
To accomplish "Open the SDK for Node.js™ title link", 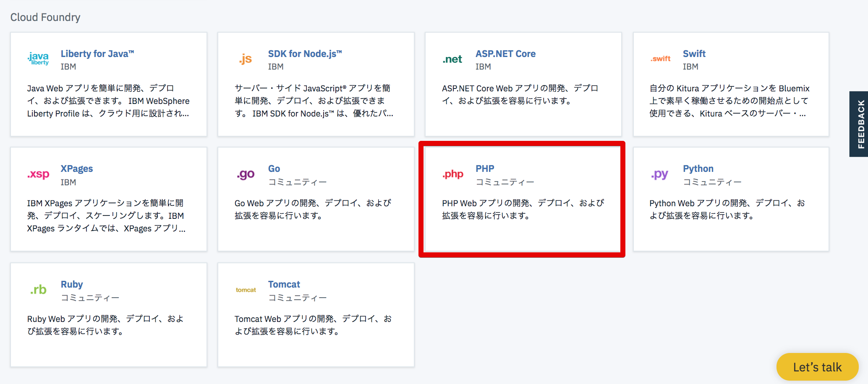I will click(x=305, y=54).
